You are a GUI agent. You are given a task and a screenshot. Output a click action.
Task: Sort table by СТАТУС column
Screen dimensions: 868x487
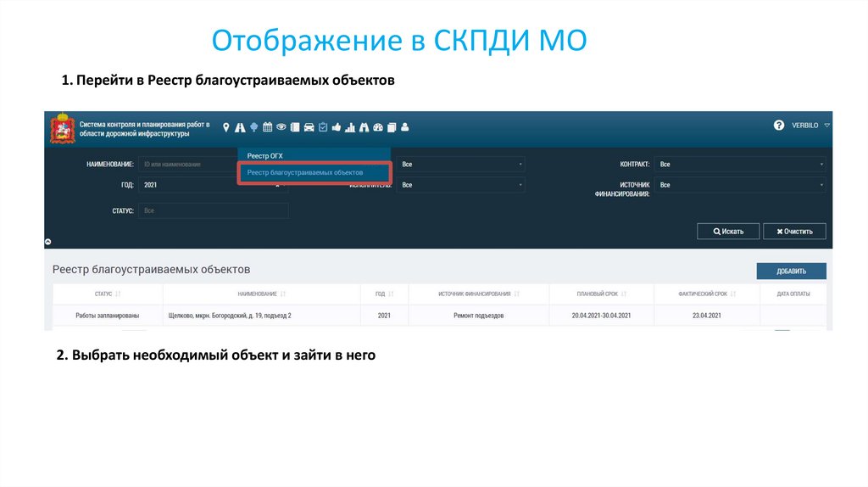click(x=107, y=294)
